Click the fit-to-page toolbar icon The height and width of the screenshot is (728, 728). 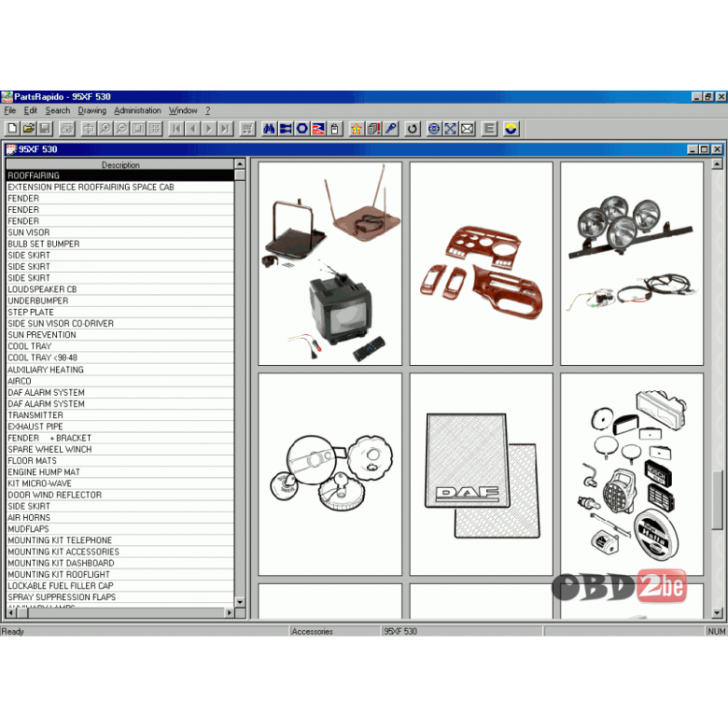[x=137, y=129]
